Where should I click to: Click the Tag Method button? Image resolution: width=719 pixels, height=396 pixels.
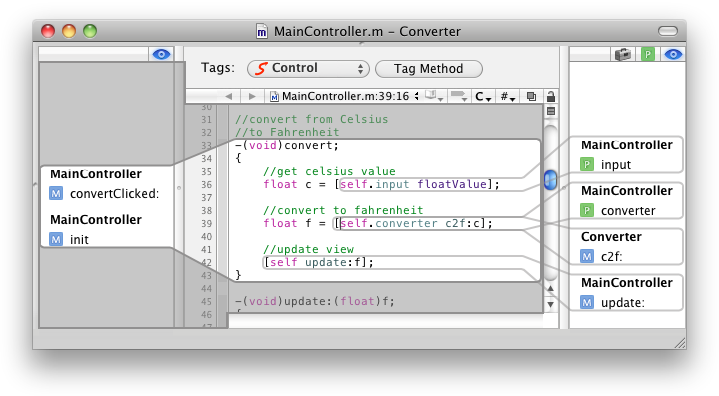pyautogui.click(x=428, y=69)
